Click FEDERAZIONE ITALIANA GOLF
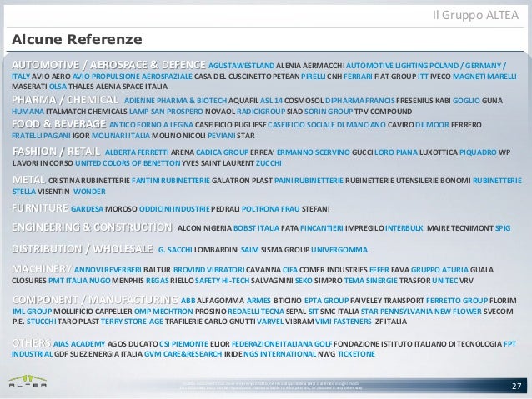Viewport: 532px width, 399px height. pyautogui.click(x=282, y=344)
